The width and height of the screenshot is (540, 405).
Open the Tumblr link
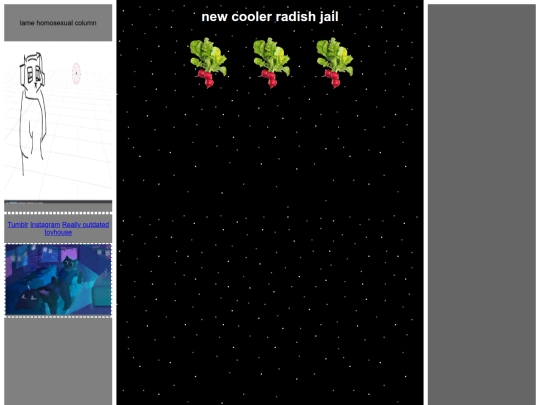[x=18, y=225]
